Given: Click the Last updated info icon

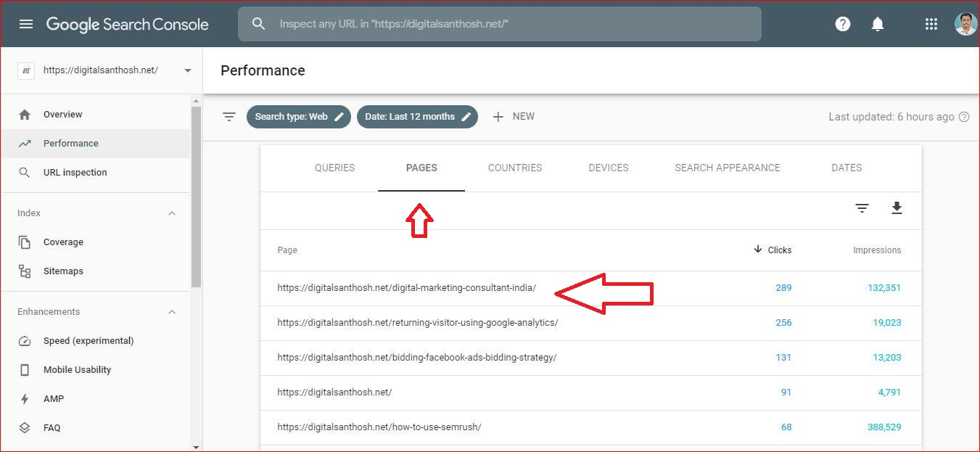Looking at the screenshot, I should [x=964, y=117].
